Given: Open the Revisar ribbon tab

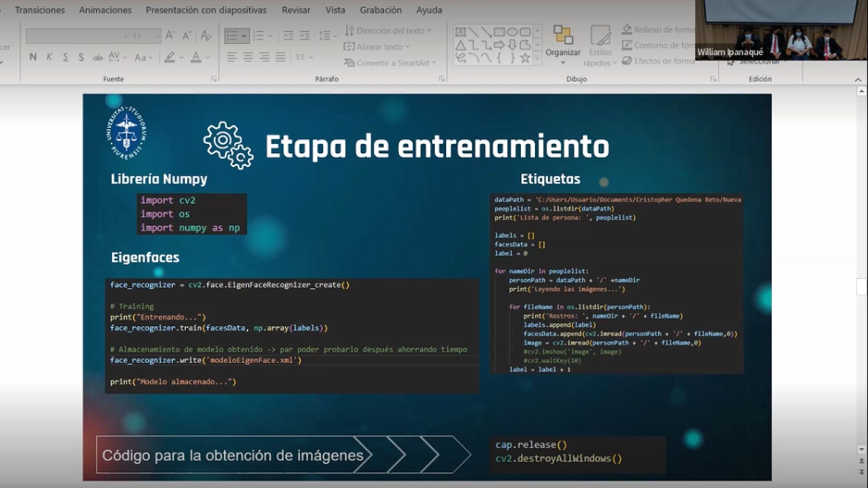Looking at the screenshot, I should coord(296,10).
